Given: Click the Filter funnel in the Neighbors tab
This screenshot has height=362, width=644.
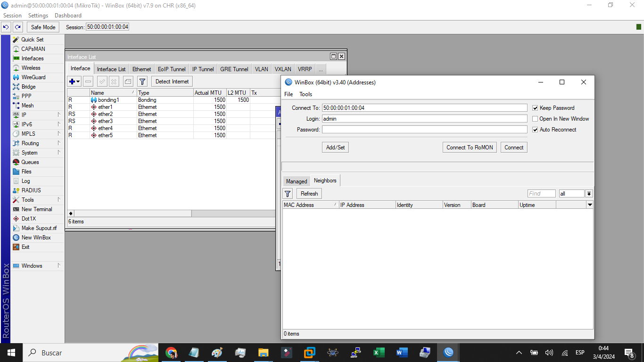Looking at the screenshot, I should (288, 194).
